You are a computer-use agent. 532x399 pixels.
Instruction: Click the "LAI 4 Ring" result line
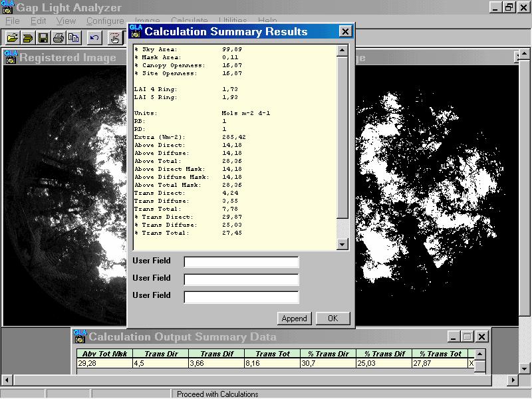186,89
